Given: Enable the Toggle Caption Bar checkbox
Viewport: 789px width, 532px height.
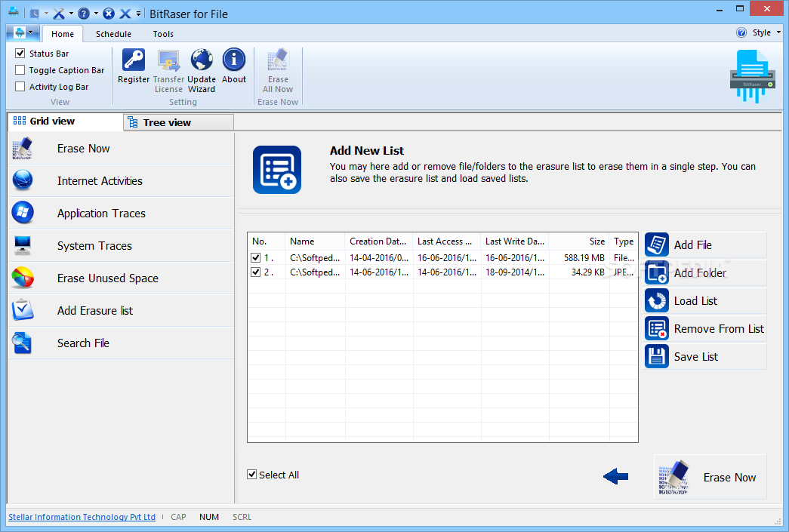Looking at the screenshot, I should (x=20, y=70).
